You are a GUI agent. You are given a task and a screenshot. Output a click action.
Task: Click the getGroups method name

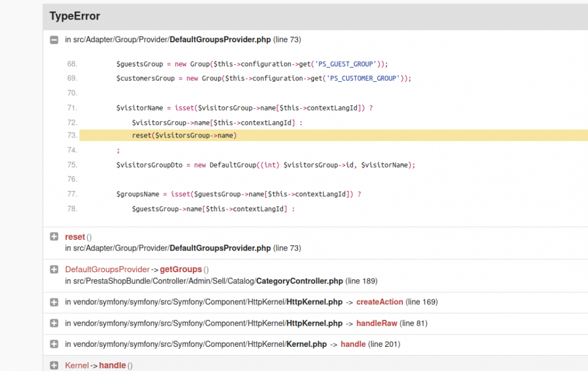tap(181, 269)
